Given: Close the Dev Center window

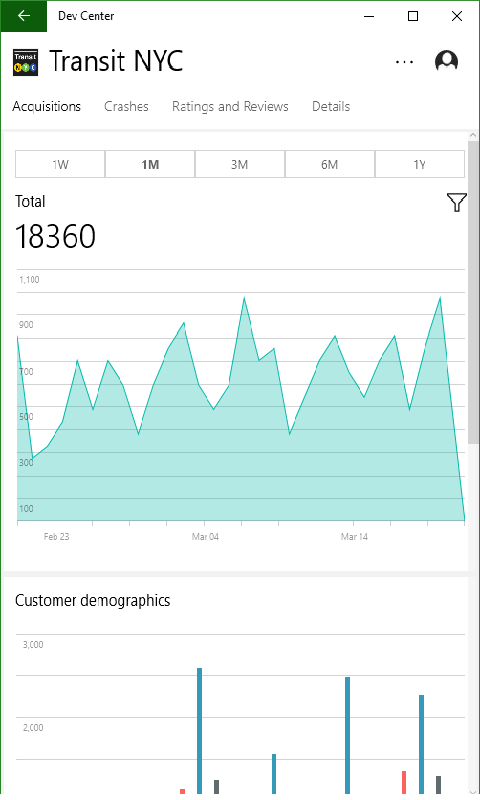Looking at the screenshot, I should pos(457,16).
